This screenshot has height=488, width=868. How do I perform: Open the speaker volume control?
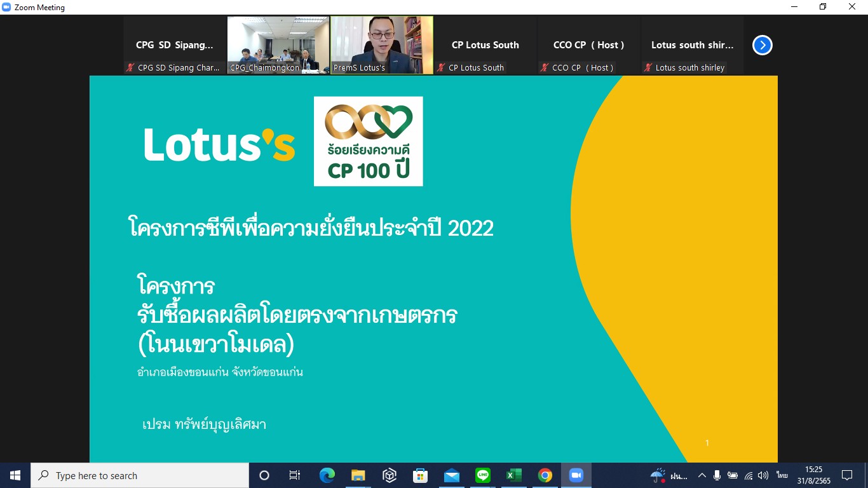[763, 475]
